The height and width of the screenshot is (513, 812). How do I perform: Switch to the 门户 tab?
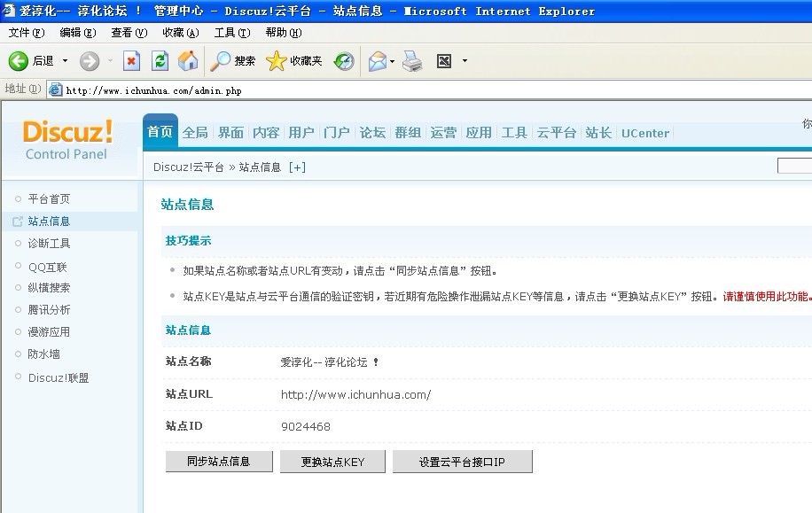(337, 133)
